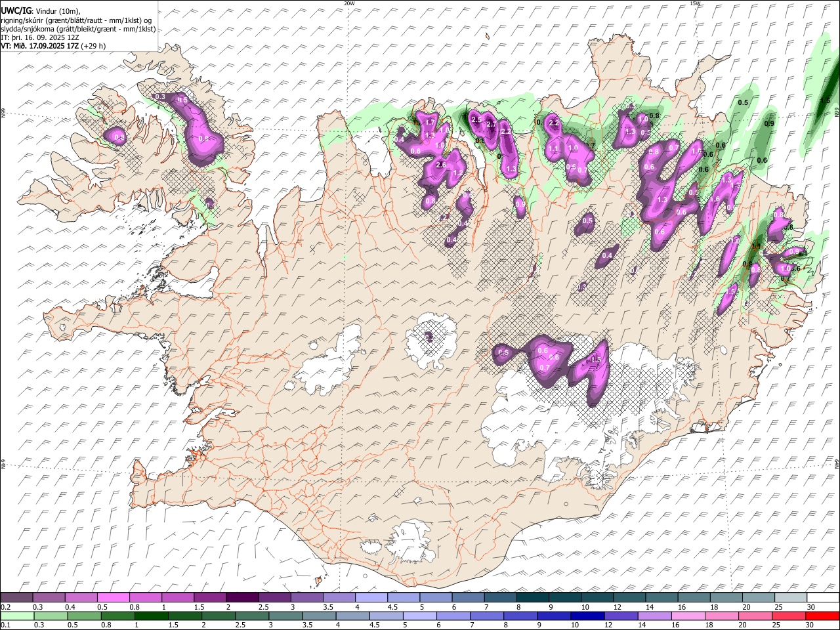Click the snow legend swatch between 0.2 and 0.3
Viewport: 840px width, 630px height.
coord(16,598)
